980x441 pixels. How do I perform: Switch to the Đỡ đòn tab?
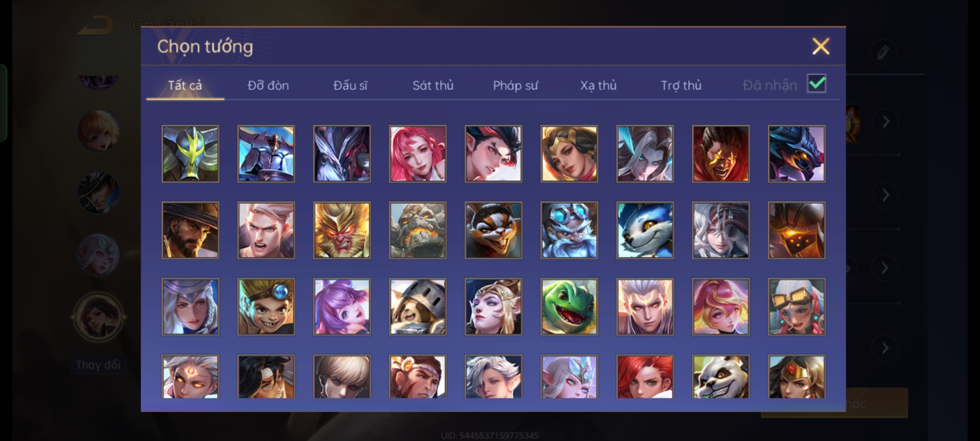tap(268, 85)
